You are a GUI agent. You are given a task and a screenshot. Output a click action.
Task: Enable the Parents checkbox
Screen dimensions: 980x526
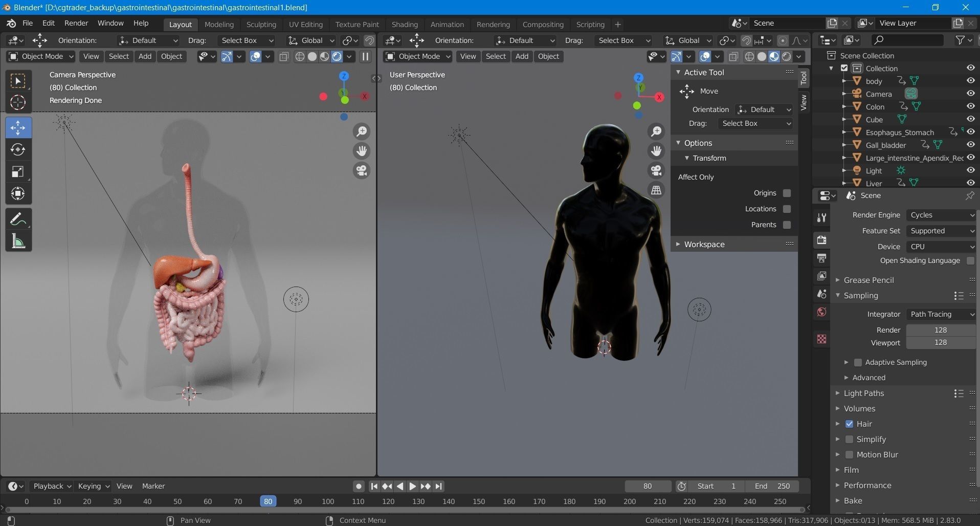click(787, 225)
